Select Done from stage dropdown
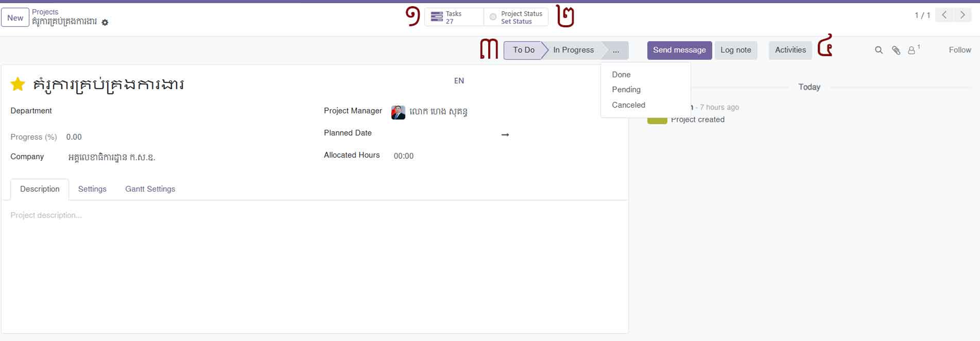Viewport: 980px width, 341px height. (x=621, y=75)
